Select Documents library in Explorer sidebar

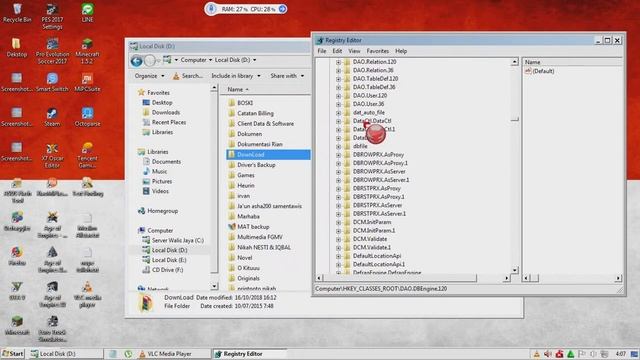[x=162, y=162]
